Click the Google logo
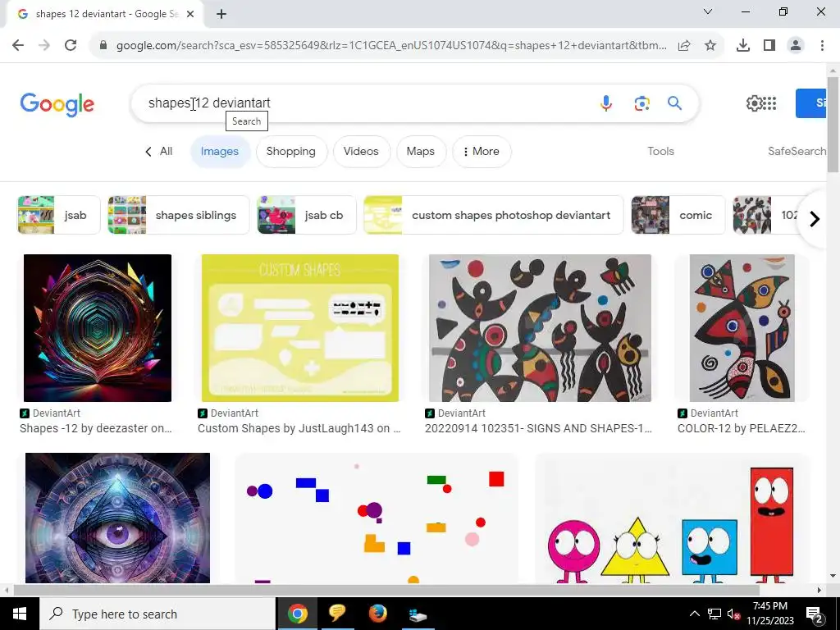Image resolution: width=840 pixels, height=630 pixels. point(57,104)
